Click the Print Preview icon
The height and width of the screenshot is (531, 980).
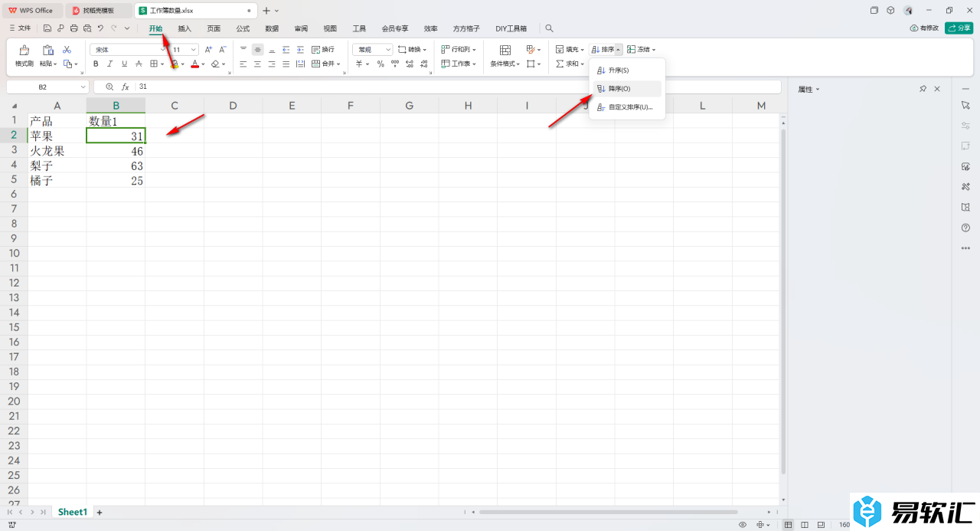click(87, 28)
